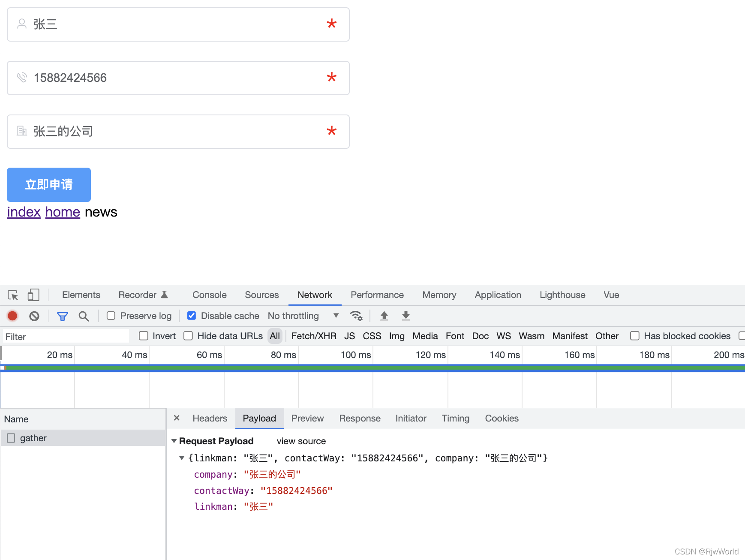Image resolution: width=745 pixels, height=560 pixels.
Task: Open the Performance tab
Action: [x=377, y=295]
